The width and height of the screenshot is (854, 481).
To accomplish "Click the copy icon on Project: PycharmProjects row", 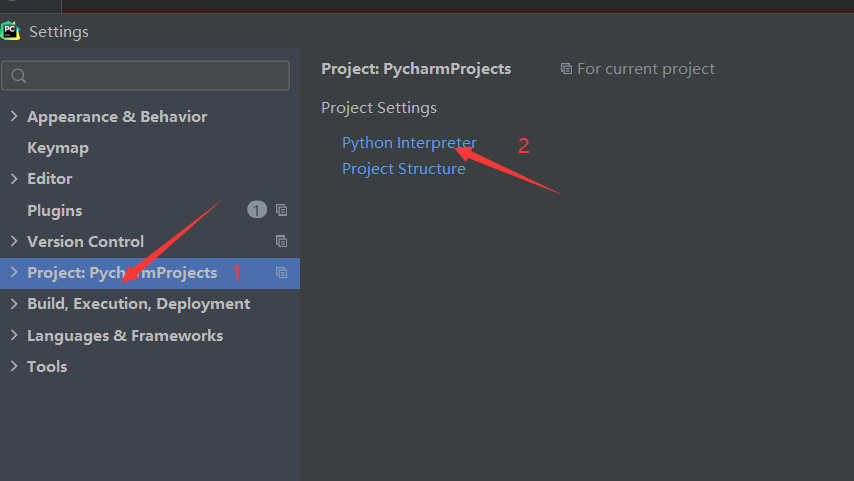I will pos(282,272).
